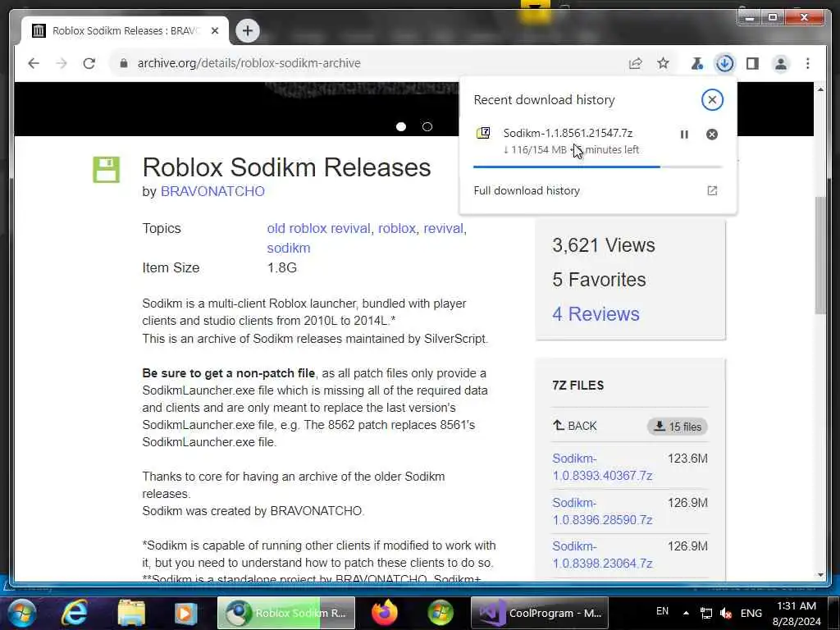
Task: Open the 4 Reviews link
Action: tap(596, 314)
